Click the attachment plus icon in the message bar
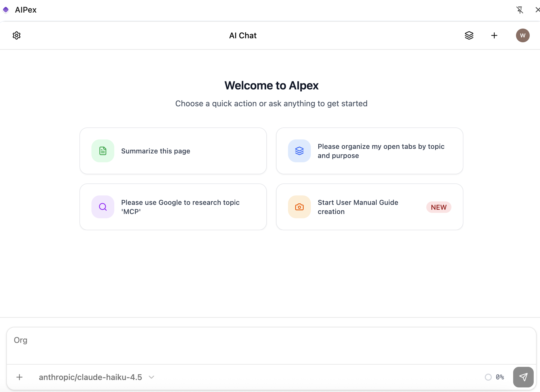 click(x=19, y=377)
